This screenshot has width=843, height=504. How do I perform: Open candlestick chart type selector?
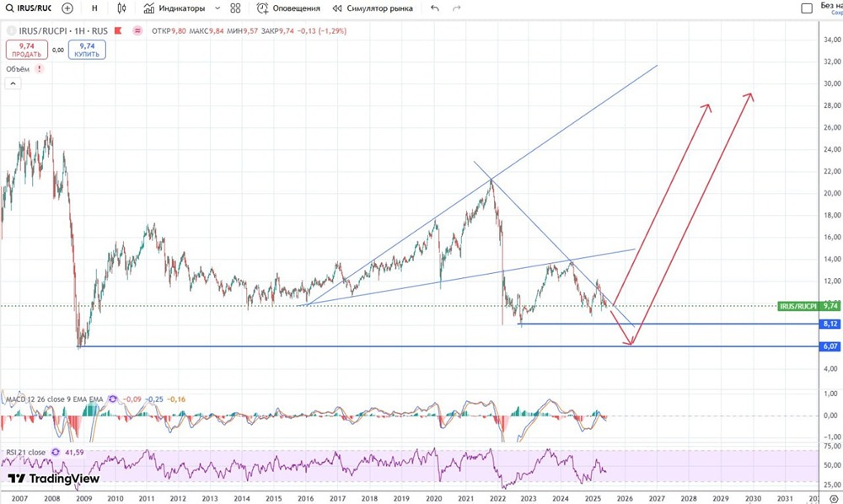(122, 8)
